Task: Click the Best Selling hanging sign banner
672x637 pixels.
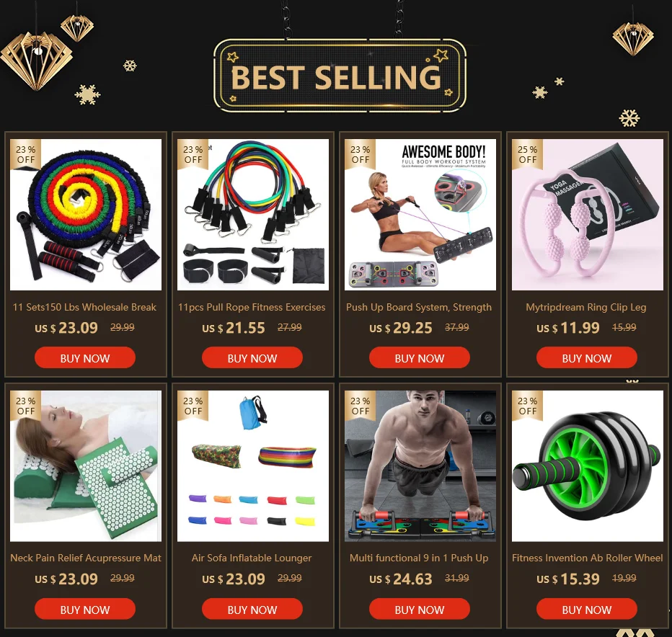Action: click(x=340, y=76)
